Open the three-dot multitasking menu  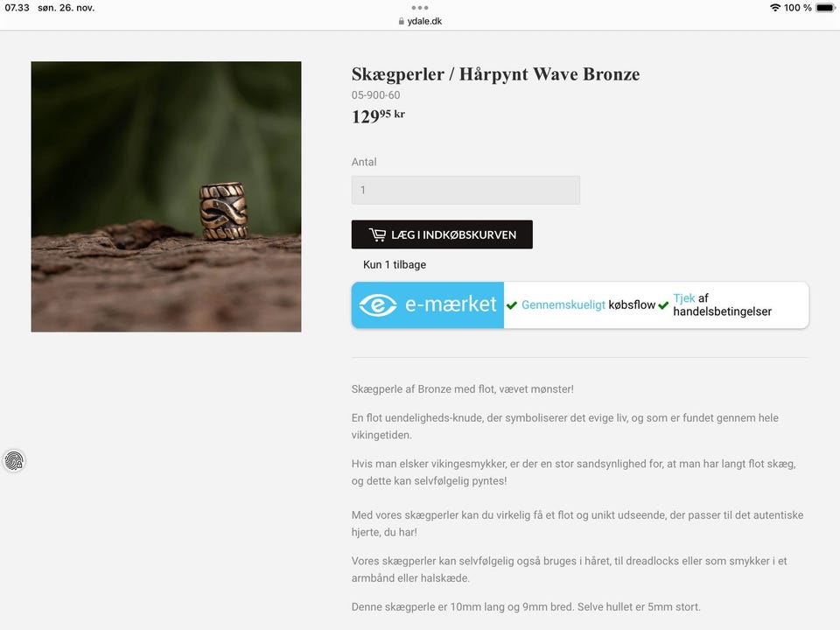click(x=420, y=8)
